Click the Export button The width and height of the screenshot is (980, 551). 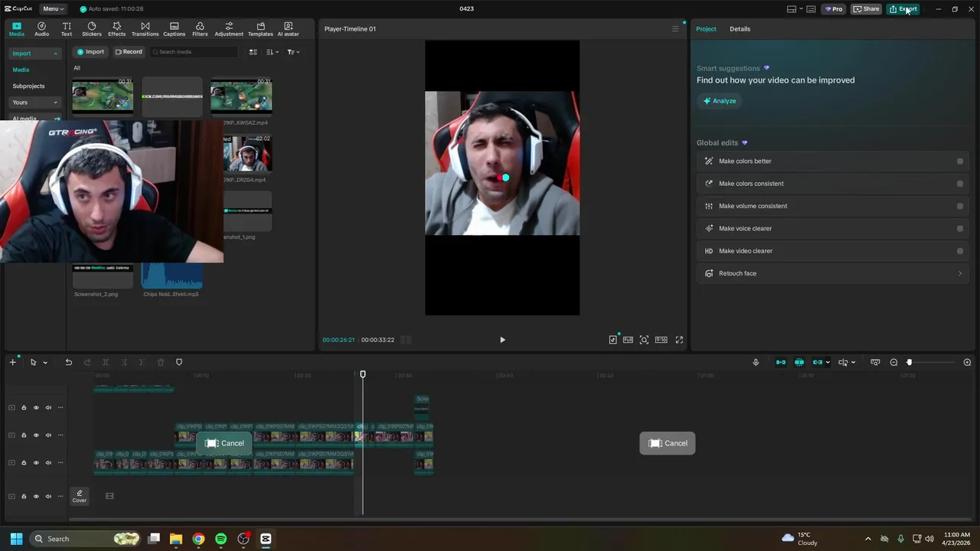click(903, 9)
